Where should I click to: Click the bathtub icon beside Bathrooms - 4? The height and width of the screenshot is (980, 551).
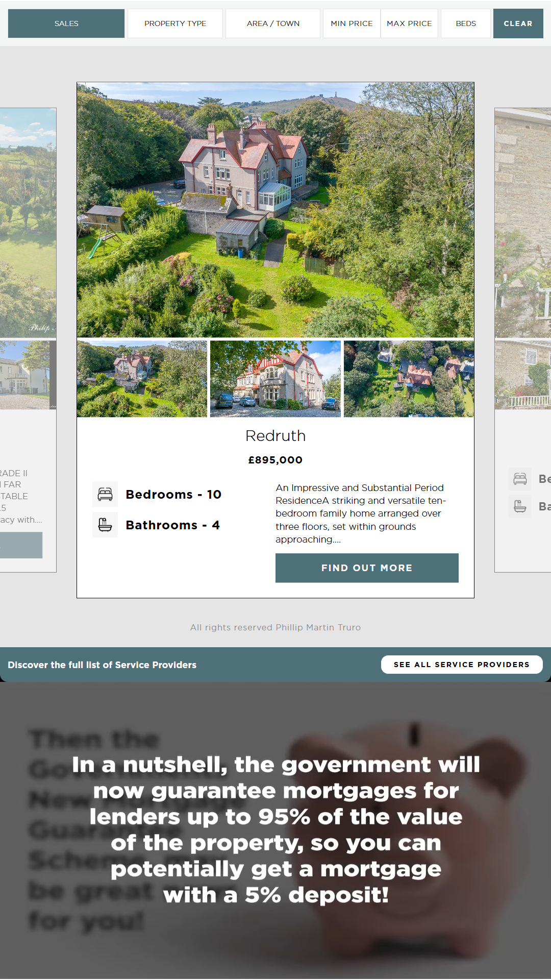(105, 525)
